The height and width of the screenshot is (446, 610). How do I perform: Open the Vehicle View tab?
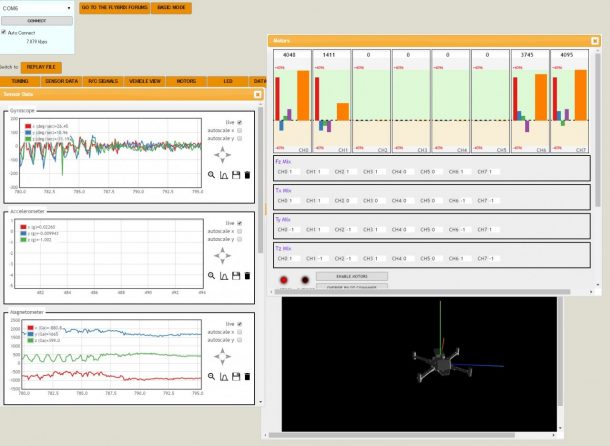145,81
